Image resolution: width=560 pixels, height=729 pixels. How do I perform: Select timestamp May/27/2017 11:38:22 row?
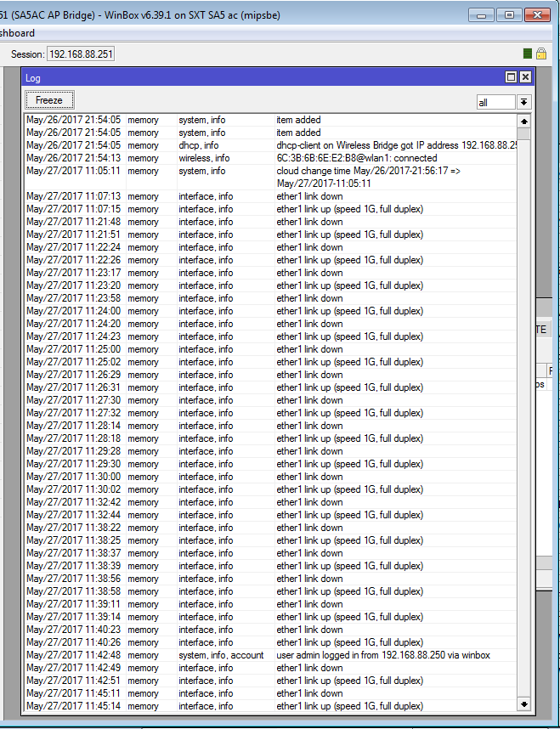click(271, 528)
